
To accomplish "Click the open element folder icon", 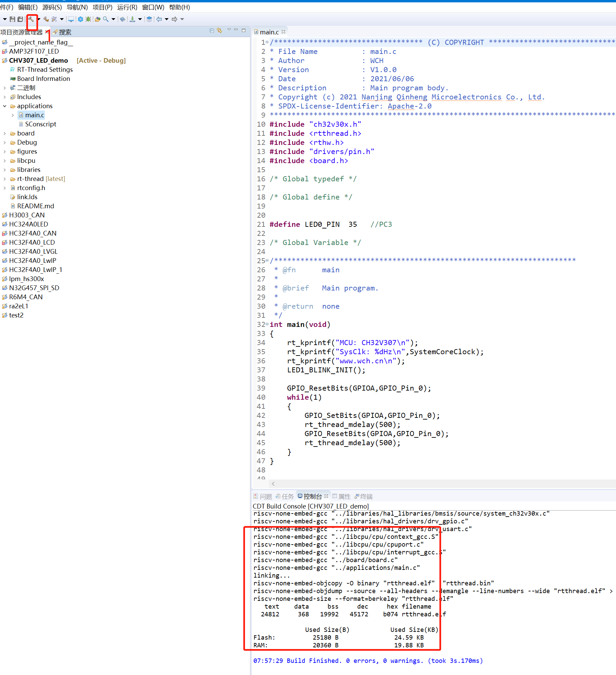I will click(97, 19).
